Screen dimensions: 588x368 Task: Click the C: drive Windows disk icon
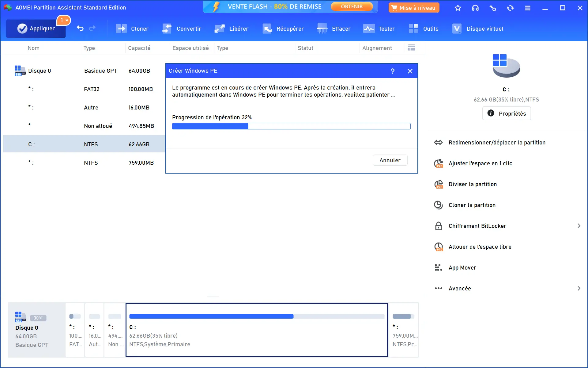[x=506, y=66]
